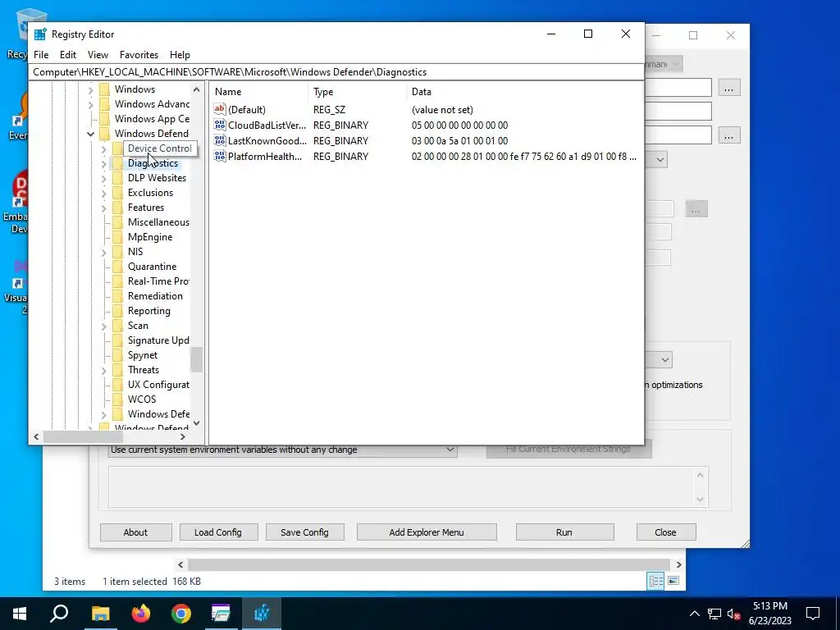Expand the Windows key node
The image size is (840, 630).
(90, 89)
